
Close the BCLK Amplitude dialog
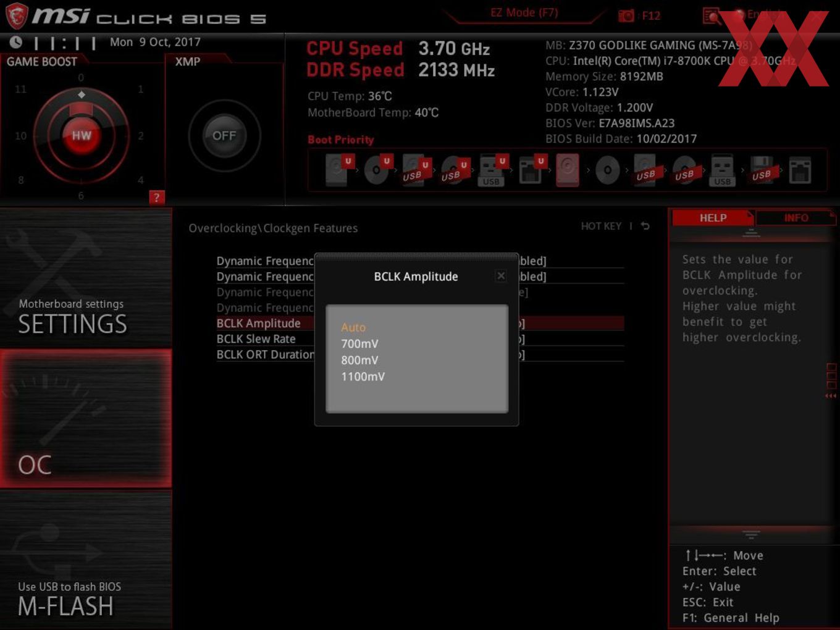[x=501, y=276]
